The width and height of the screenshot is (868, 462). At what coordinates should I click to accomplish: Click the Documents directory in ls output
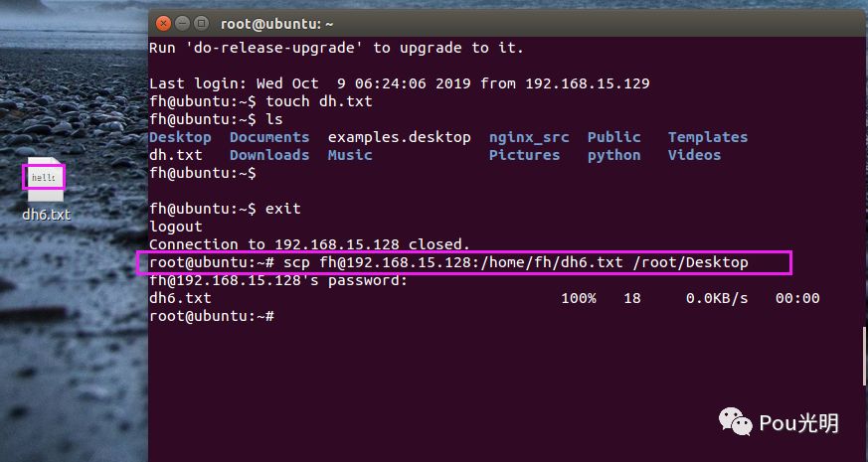[x=268, y=137]
